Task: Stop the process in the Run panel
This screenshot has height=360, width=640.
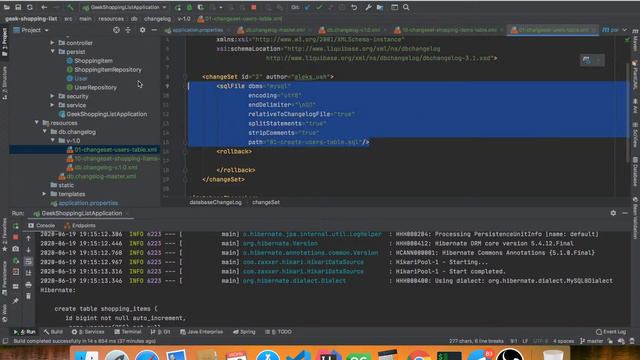Action: click(16, 237)
